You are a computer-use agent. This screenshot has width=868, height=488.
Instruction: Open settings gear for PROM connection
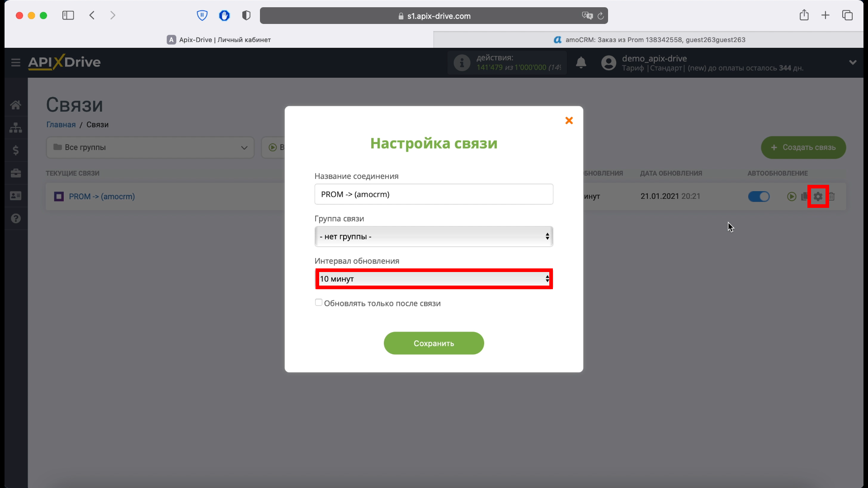818,197
